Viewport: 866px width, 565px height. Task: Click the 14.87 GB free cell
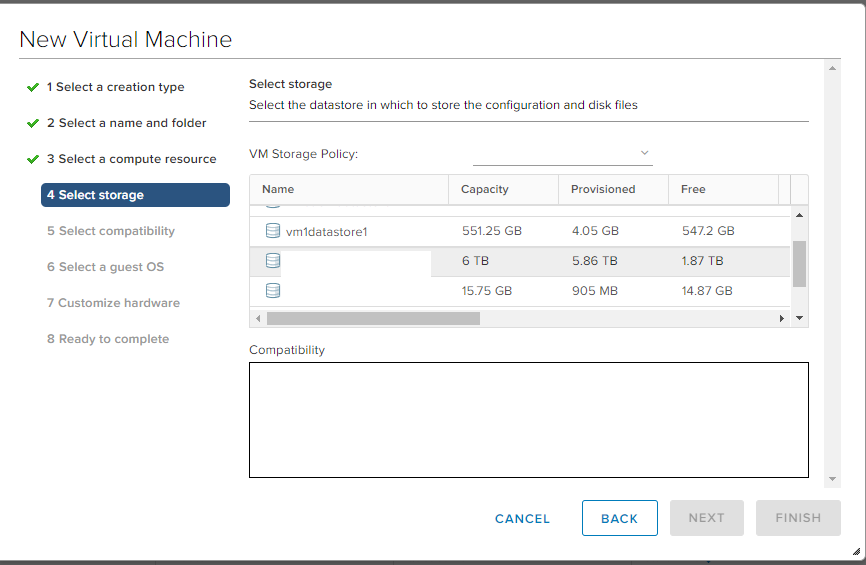coord(707,291)
